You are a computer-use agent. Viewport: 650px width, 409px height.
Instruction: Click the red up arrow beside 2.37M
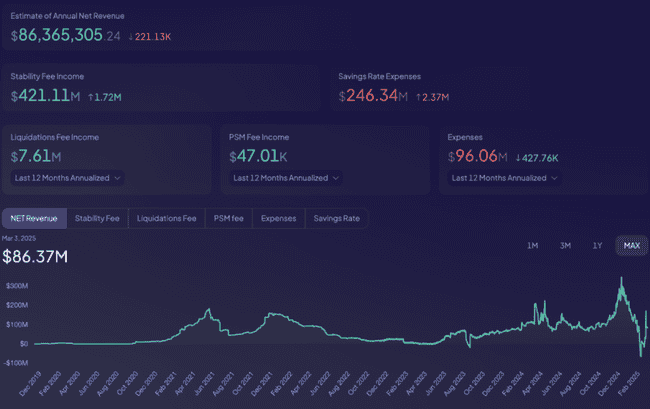coord(420,97)
